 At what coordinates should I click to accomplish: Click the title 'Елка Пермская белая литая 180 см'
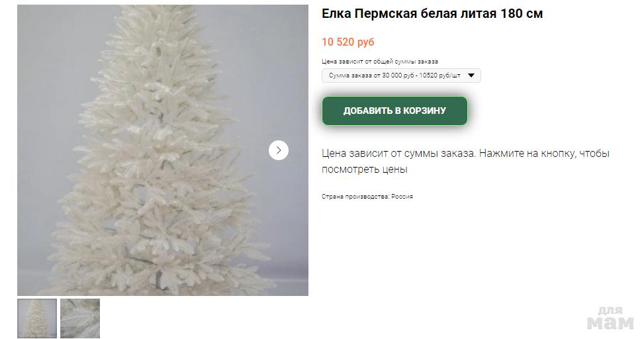[432, 13]
